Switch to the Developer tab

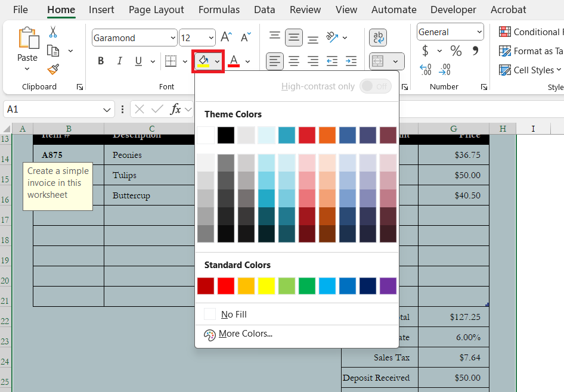point(453,10)
